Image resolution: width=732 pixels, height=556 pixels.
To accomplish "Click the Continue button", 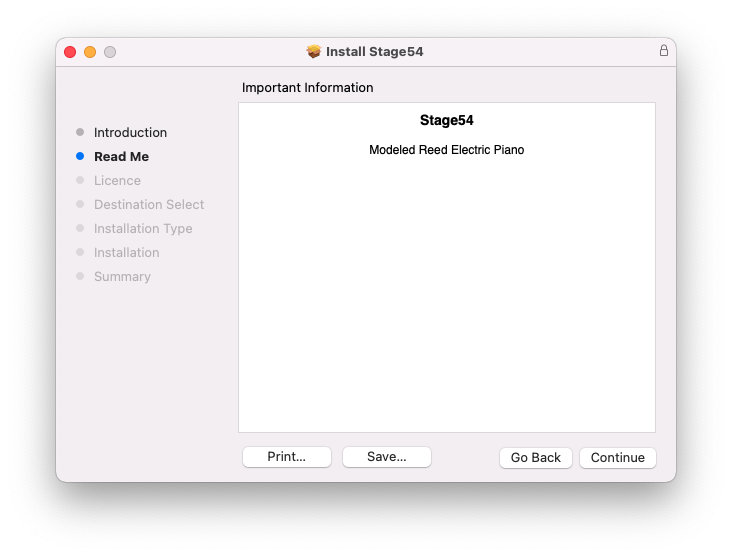I will pyautogui.click(x=617, y=457).
